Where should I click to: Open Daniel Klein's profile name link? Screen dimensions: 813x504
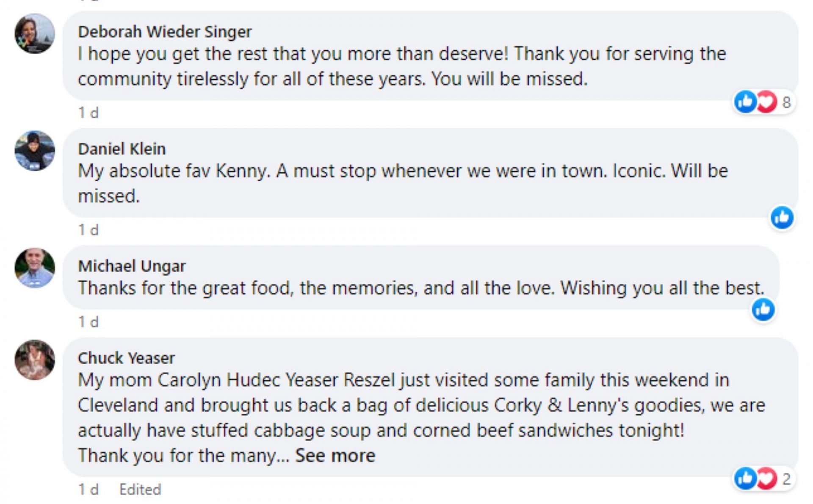point(122,149)
